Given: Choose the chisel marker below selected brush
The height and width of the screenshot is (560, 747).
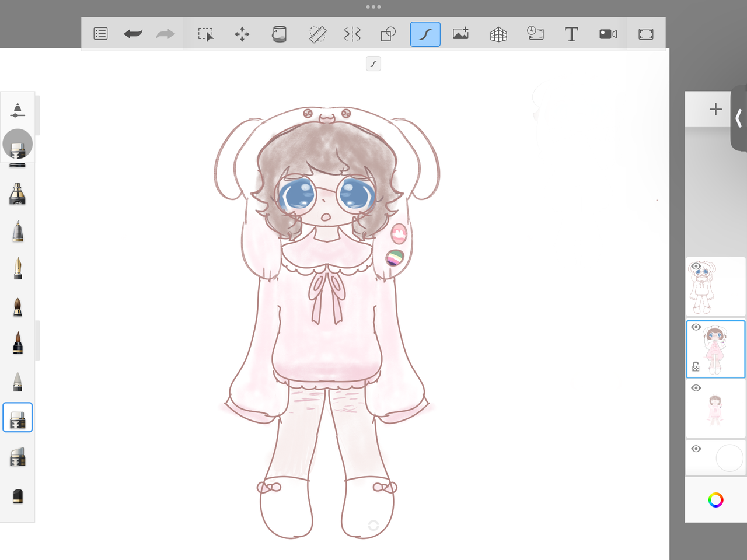Looking at the screenshot, I should [x=18, y=457].
